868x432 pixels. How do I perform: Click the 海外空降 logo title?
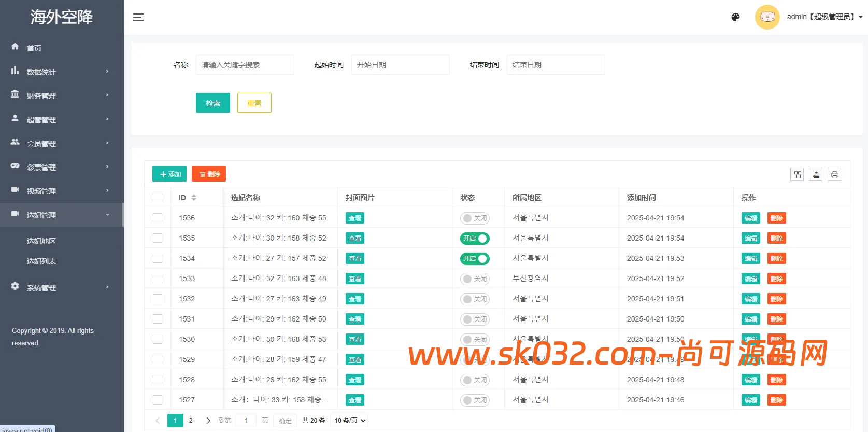(61, 17)
